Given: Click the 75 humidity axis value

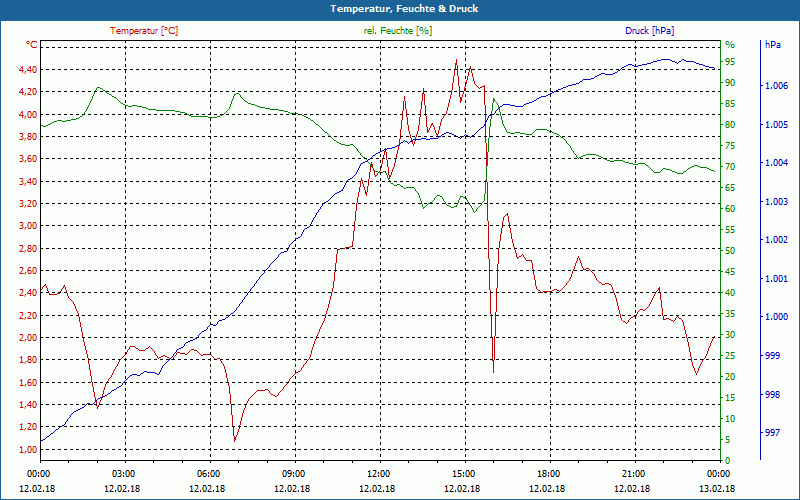Looking at the screenshot, I should (730, 146).
